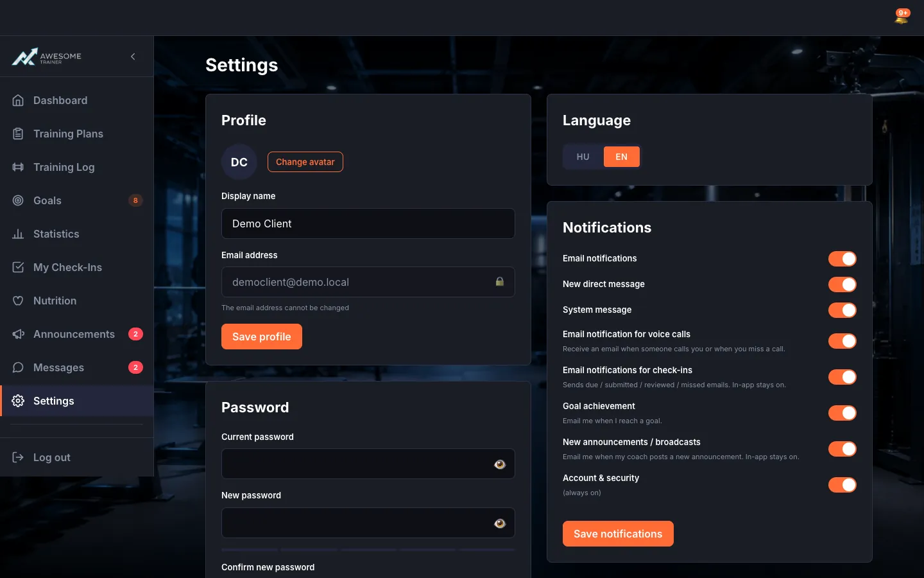Click Save profile button

262,337
